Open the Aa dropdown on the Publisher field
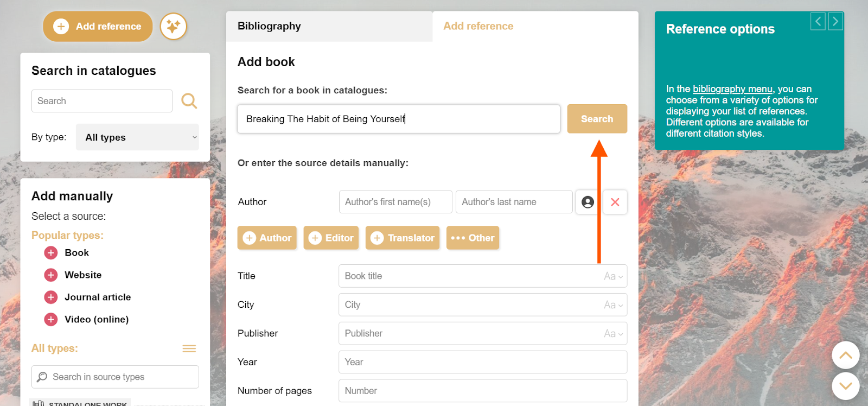Screen dimensions: 868x406 click(612, 333)
